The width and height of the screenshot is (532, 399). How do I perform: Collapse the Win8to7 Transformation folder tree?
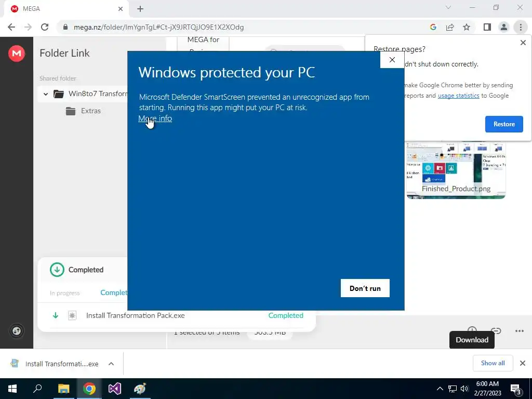tap(46, 94)
